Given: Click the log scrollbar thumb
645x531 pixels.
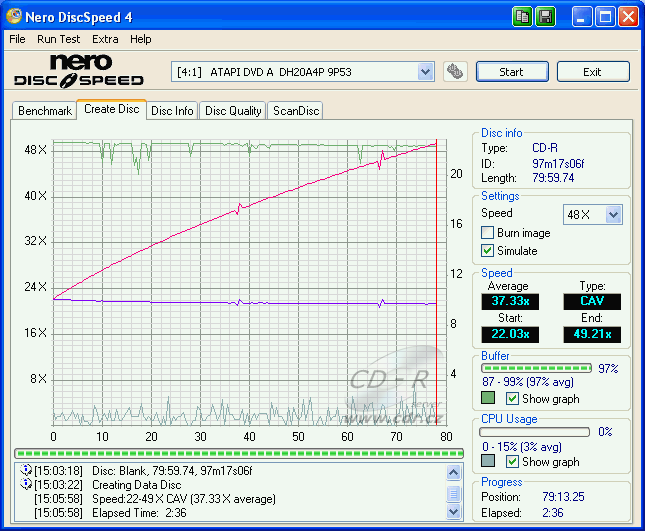Looking at the screenshot, I should click(453, 494).
